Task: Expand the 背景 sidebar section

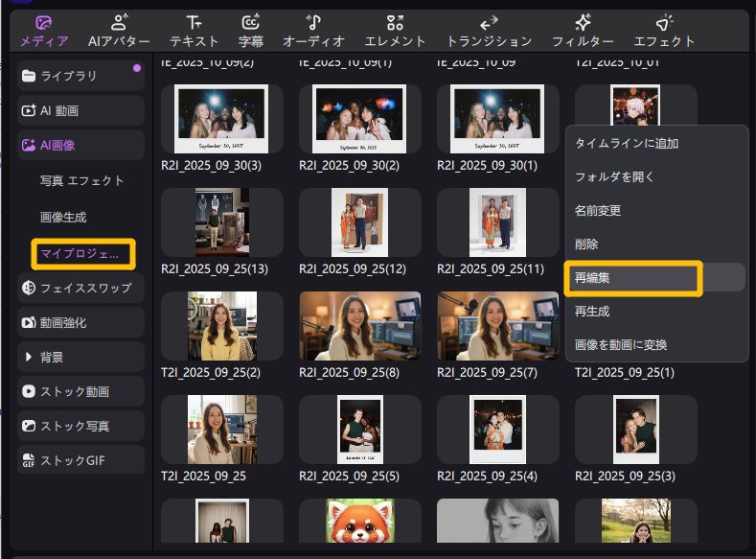Action: click(80, 357)
